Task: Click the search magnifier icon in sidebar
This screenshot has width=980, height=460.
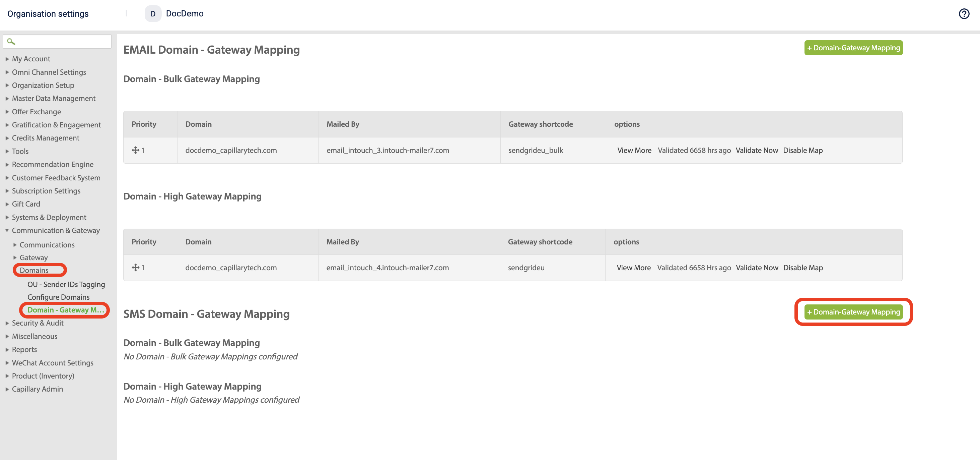Action: [11, 42]
